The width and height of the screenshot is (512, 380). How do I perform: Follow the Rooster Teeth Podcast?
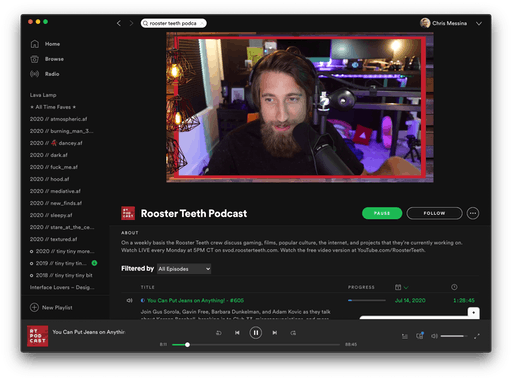pyautogui.click(x=434, y=213)
